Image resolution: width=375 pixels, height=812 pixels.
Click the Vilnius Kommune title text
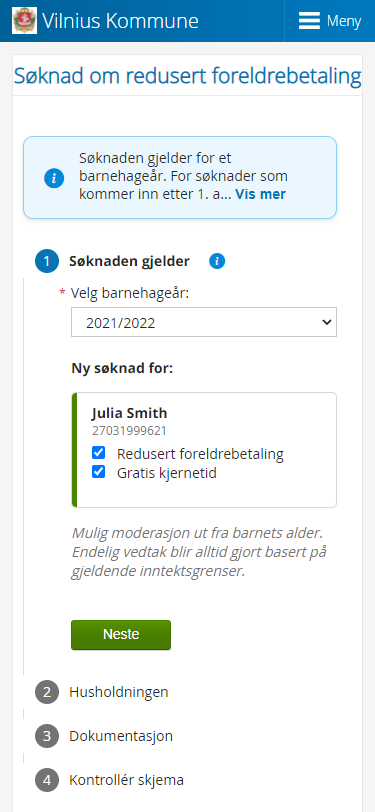tap(120, 21)
